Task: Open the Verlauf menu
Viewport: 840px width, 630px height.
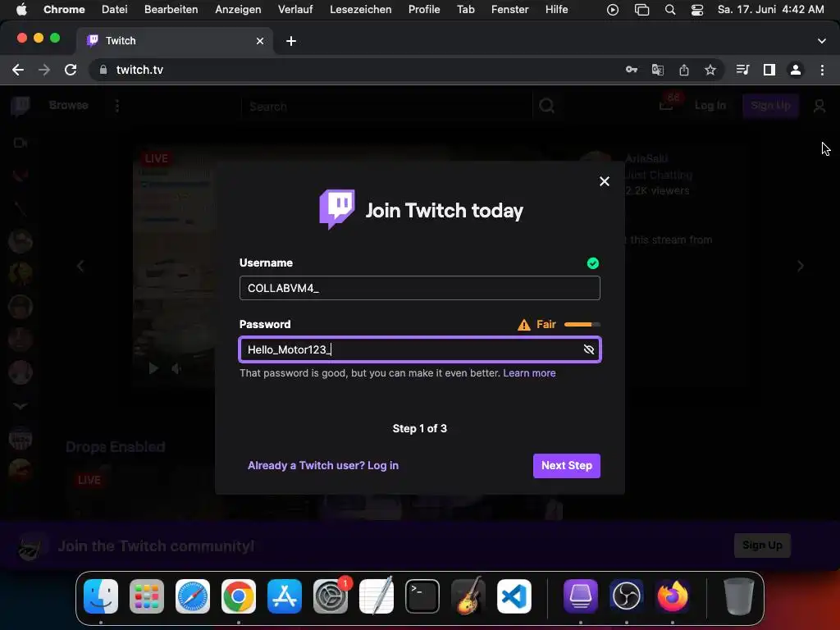Action: tap(295, 9)
